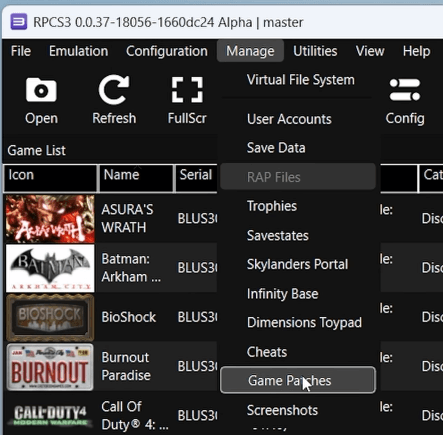This screenshot has width=443, height=435.
Task: Click the BioShock serial BLUS cell
Action: [197, 317]
